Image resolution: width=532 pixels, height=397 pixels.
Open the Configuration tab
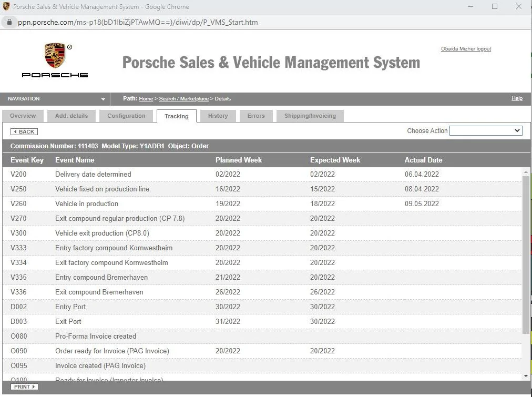(x=126, y=116)
